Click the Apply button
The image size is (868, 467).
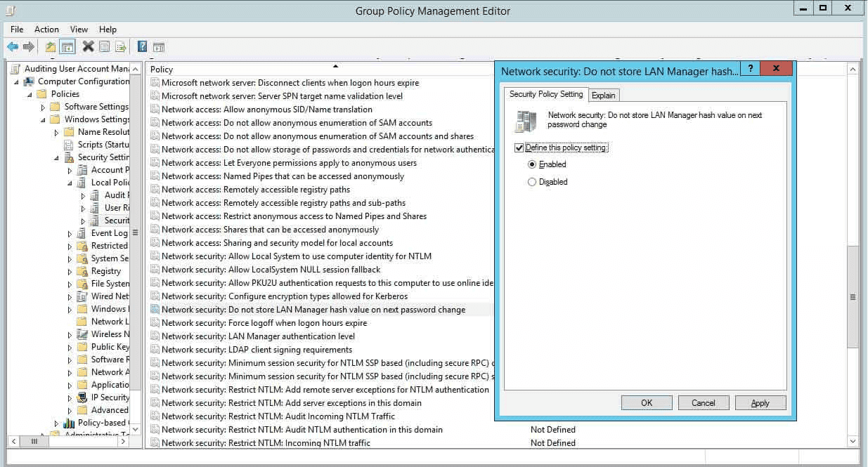[x=760, y=402]
